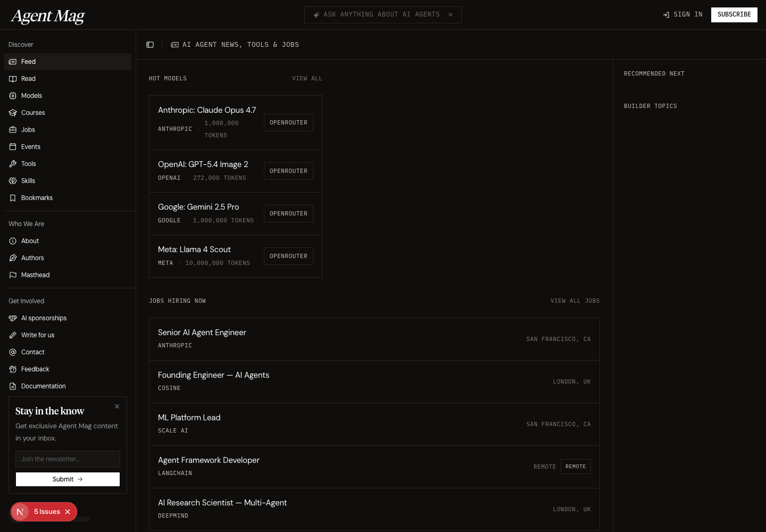Click the Events calendar icon
766x532 pixels.
(13, 147)
